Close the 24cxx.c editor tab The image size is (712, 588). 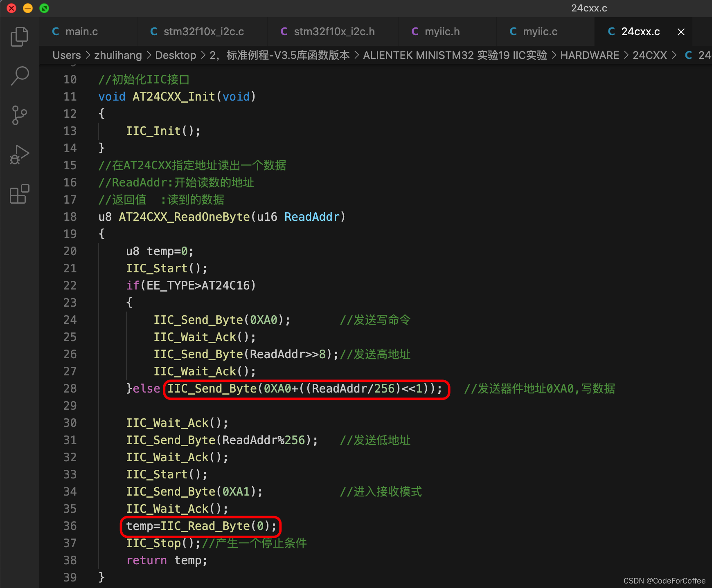pos(681,32)
